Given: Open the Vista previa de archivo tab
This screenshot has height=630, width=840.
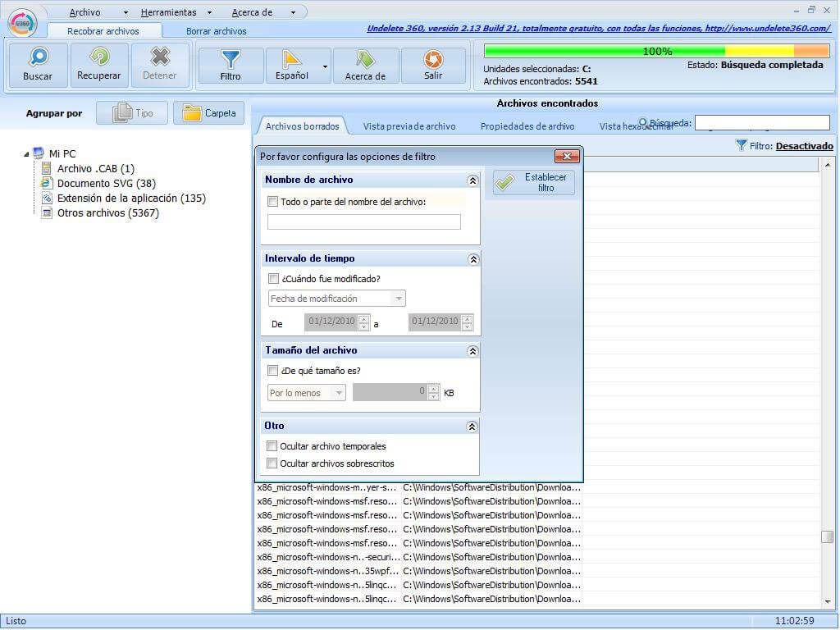Looking at the screenshot, I should click(409, 126).
